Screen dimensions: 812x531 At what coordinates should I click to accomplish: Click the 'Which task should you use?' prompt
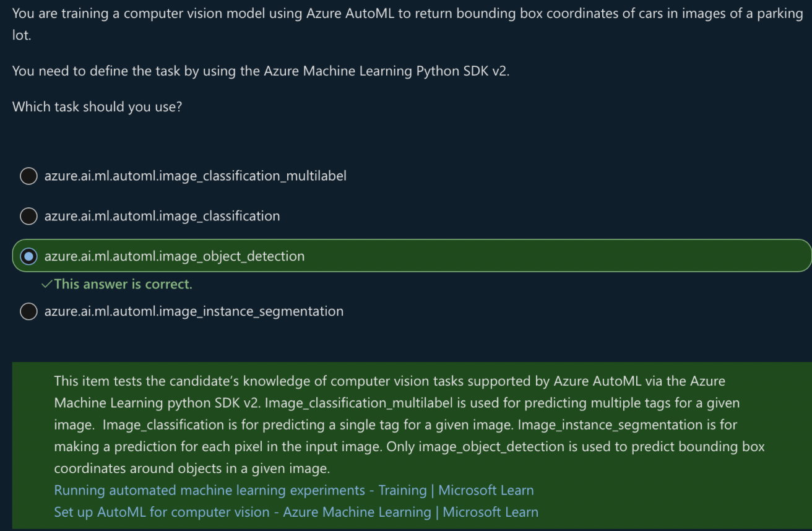(97, 106)
